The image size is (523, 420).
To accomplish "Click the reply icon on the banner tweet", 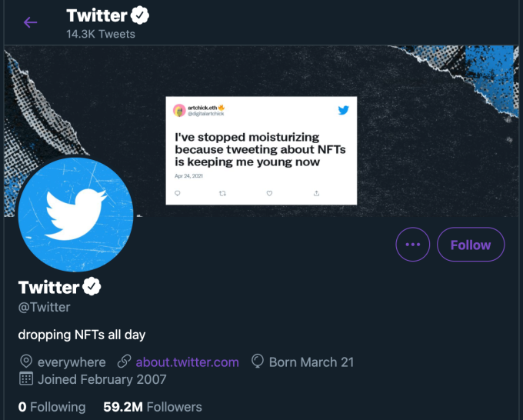I will [178, 194].
